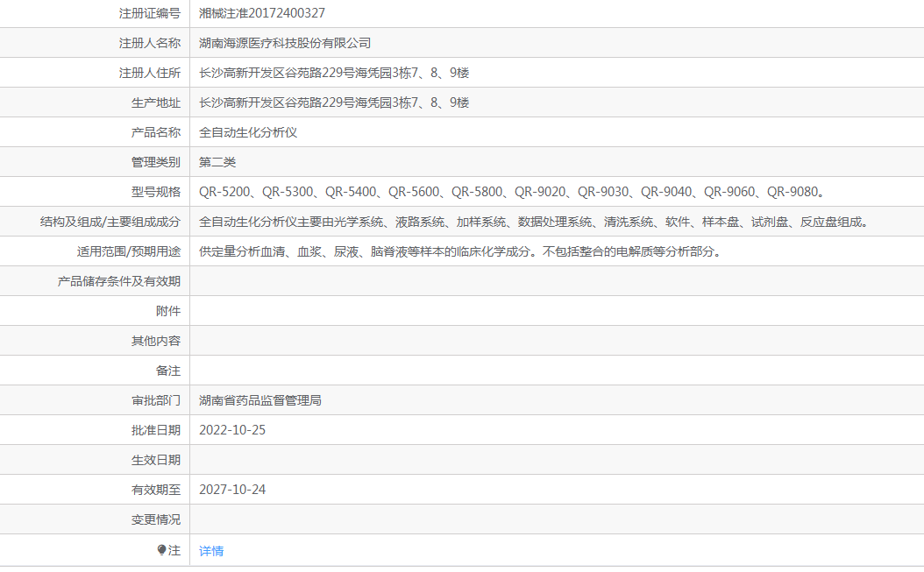Click the 生效日期 label
924x572 pixels.
(155, 460)
